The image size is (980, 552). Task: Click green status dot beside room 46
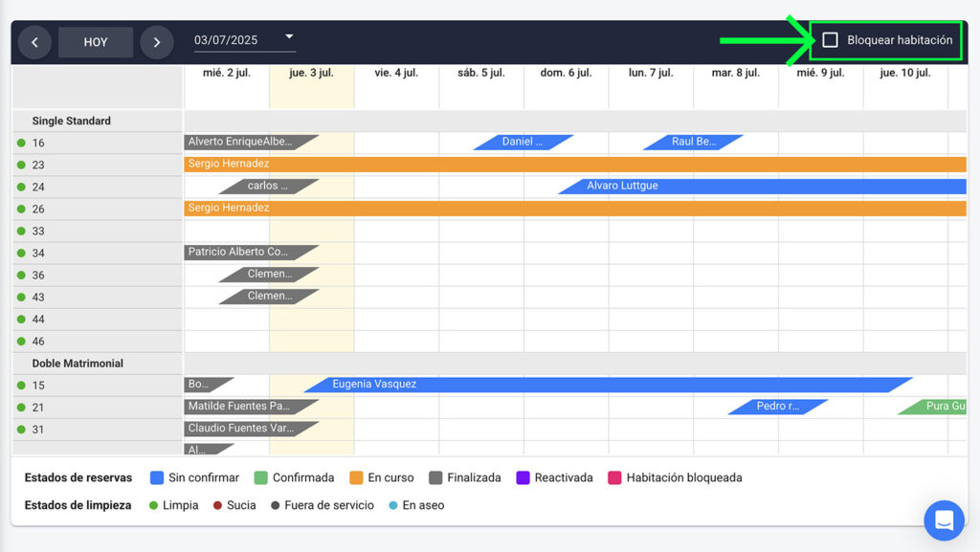coord(21,342)
